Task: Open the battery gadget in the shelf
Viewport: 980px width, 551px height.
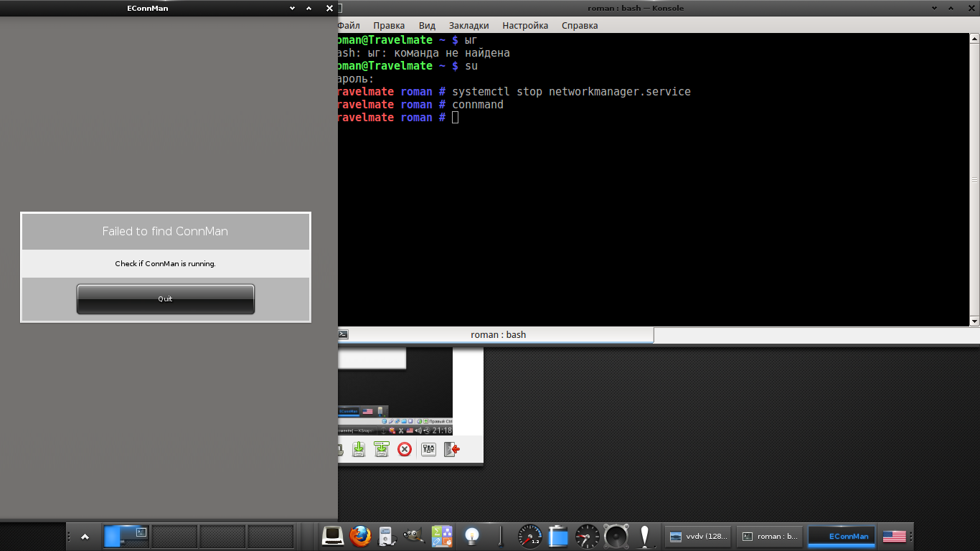Action: (x=558, y=536)
